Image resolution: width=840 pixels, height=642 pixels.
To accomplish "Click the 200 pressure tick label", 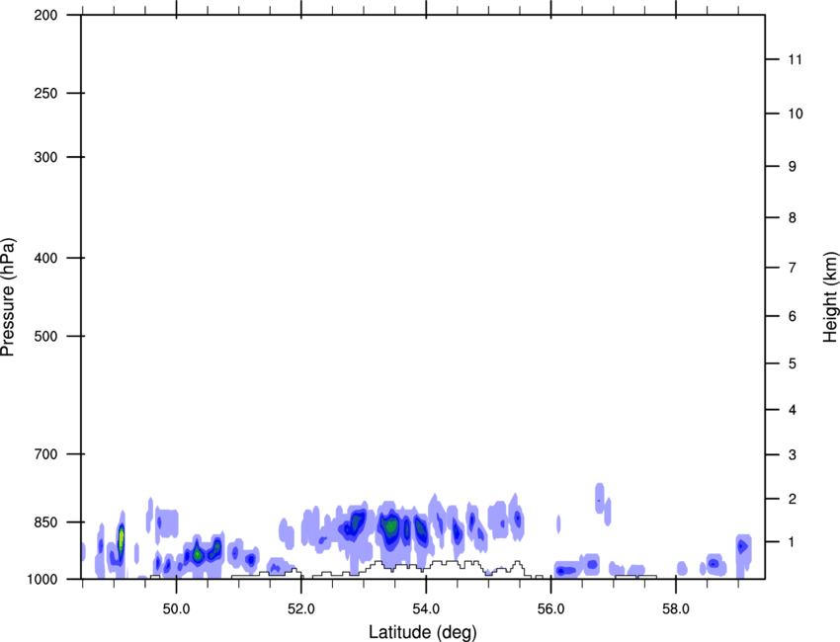I will [45, 16].
